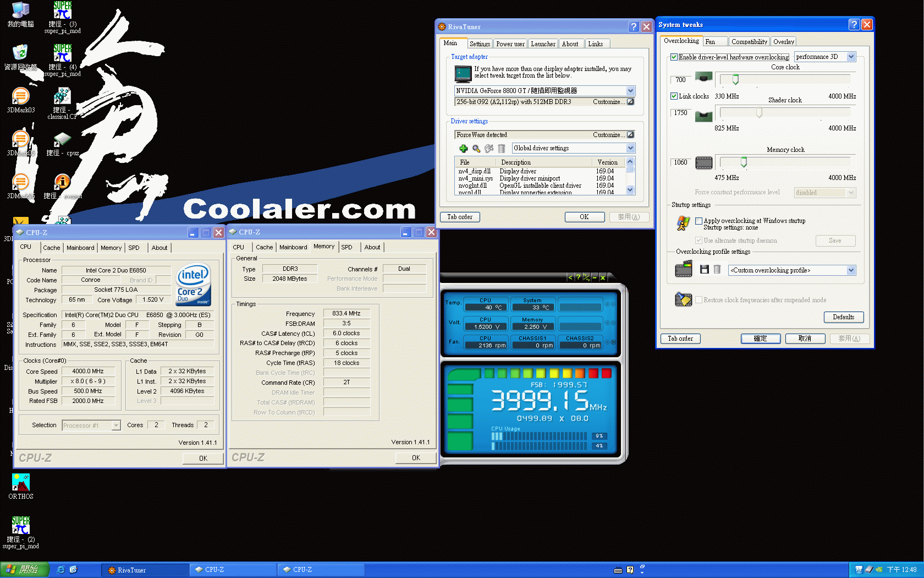Viewport: 924px width, 578px height.
Task: Click the Windows startup running-man icon
Action: pos(683,223)
